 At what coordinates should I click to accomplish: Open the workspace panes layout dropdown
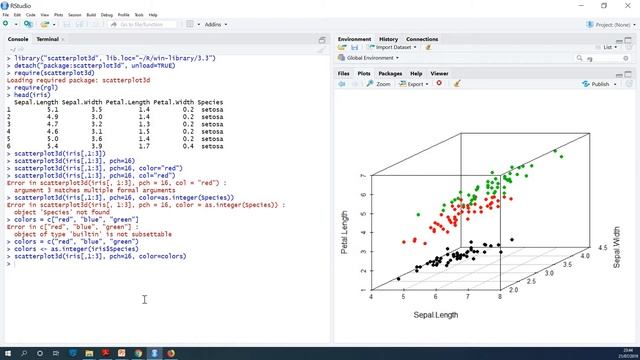coord(199,24)
